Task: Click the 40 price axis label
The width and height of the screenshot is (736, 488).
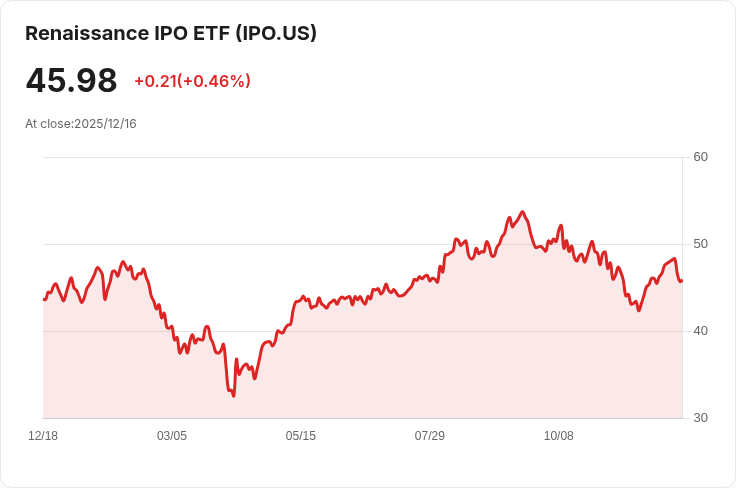Action: coord(700,331)
